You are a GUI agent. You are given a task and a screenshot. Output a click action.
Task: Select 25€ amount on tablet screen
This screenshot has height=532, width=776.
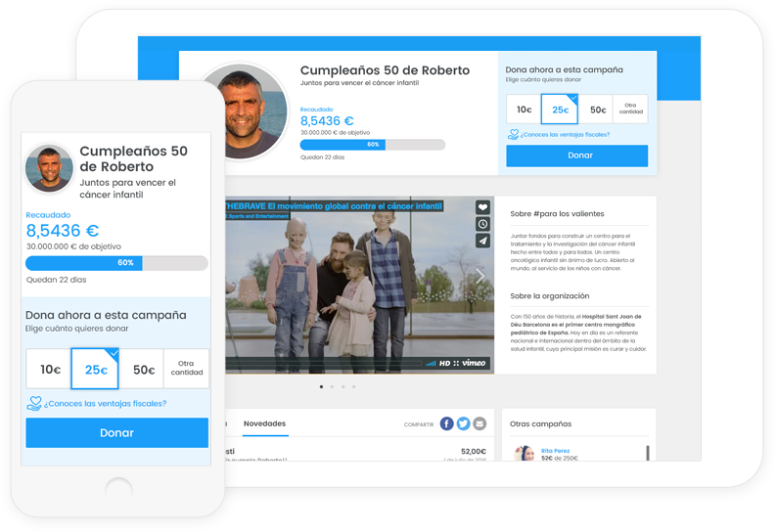click(x=560, y=110)
